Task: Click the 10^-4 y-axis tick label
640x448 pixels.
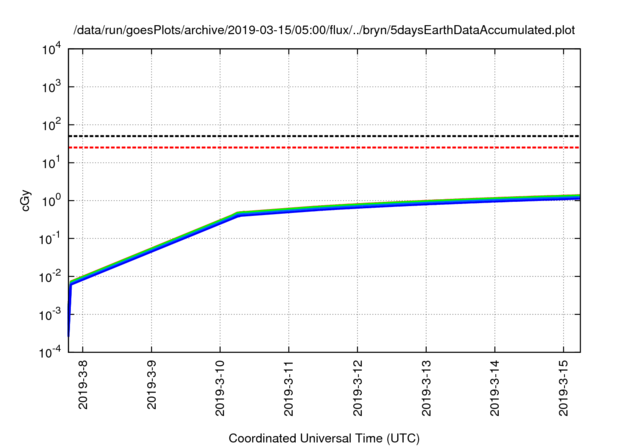Action: tap(50, 352)
